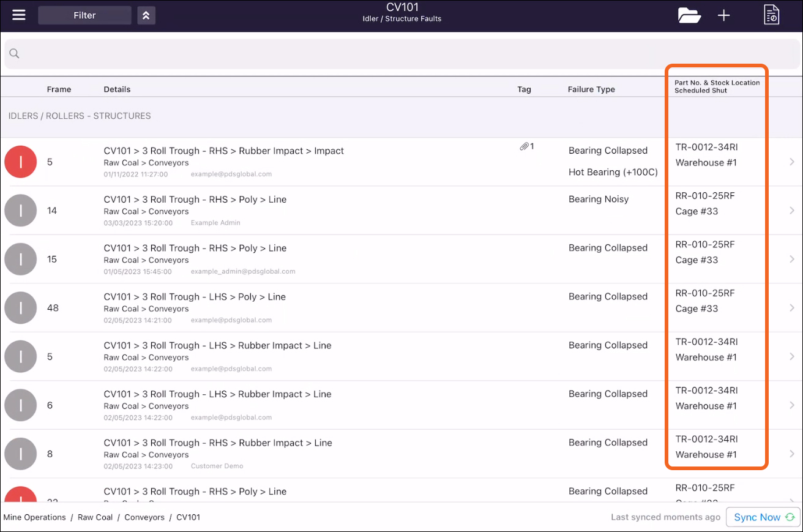Open details chevron for LHS Rubber Impact Frame 5
803x532 pixels.
792,356
